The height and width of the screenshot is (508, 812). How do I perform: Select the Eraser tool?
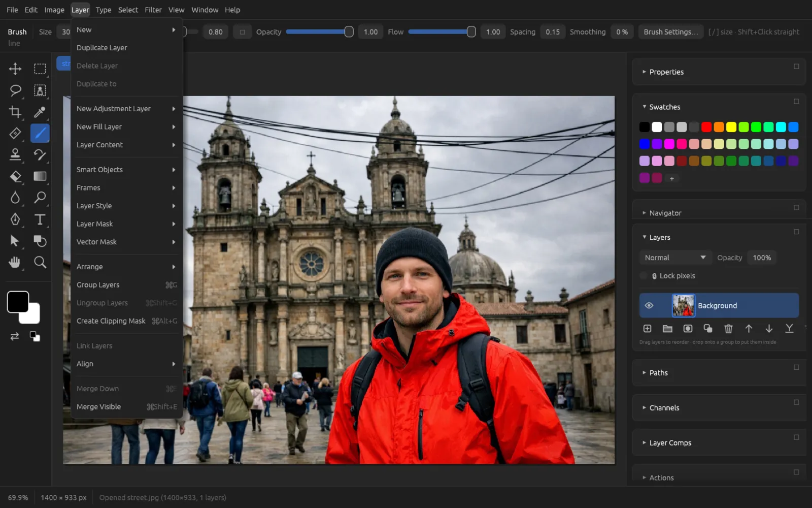click(x=15, y=176)
